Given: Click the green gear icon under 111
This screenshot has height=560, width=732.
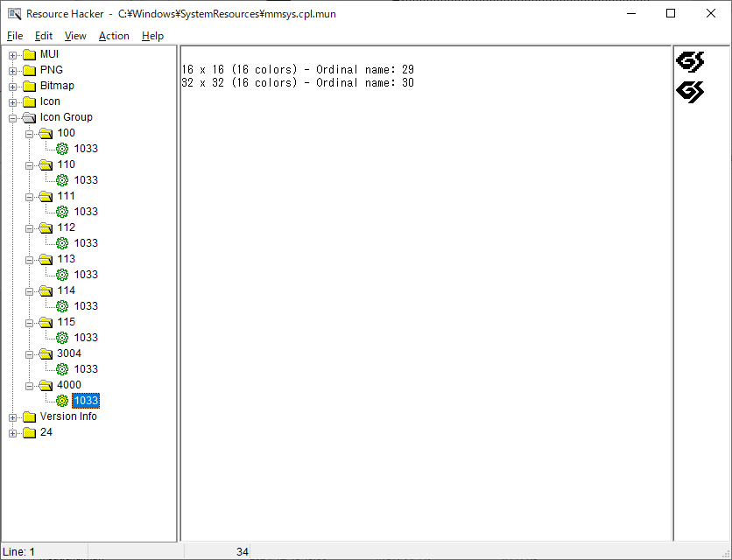Looking at the screenshot, I should [x=62, y=212].
